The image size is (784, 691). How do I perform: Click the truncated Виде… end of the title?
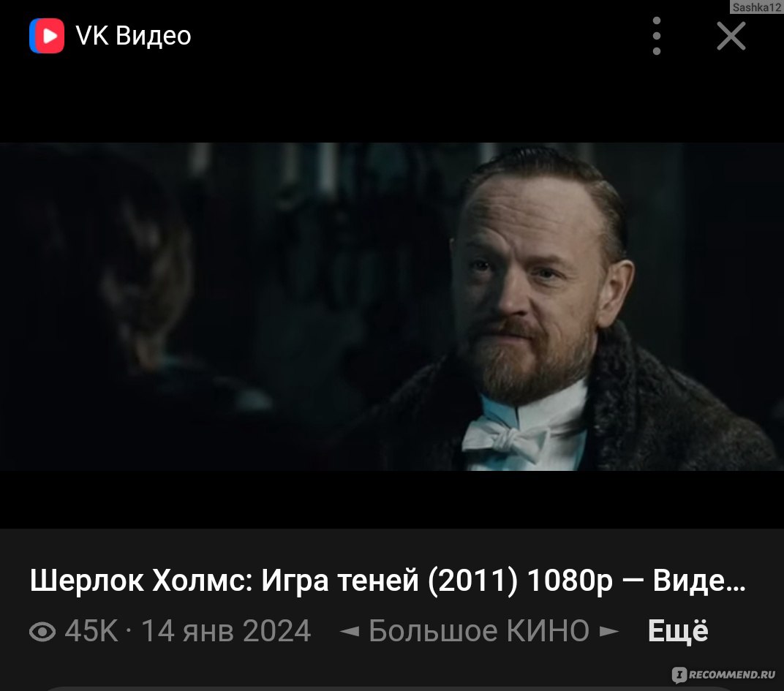coord(699,581)
